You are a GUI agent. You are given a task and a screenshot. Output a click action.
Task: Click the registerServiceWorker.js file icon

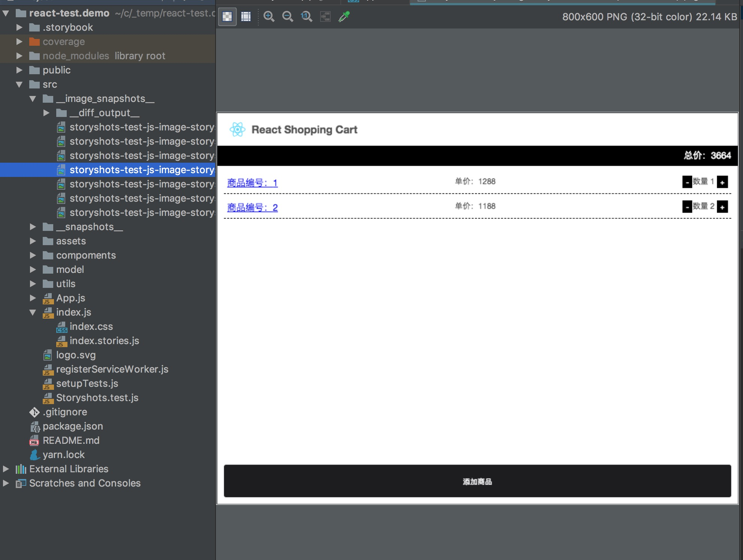coord(48,370)
